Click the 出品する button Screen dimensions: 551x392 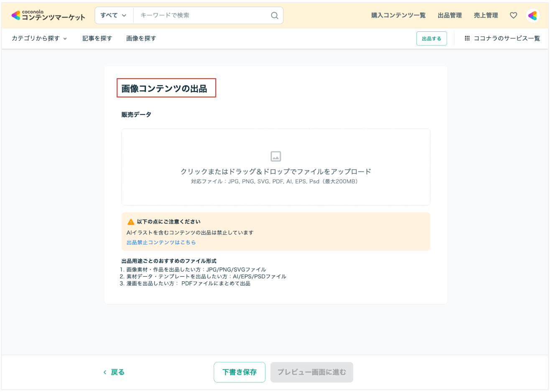[x=431, y=38]
